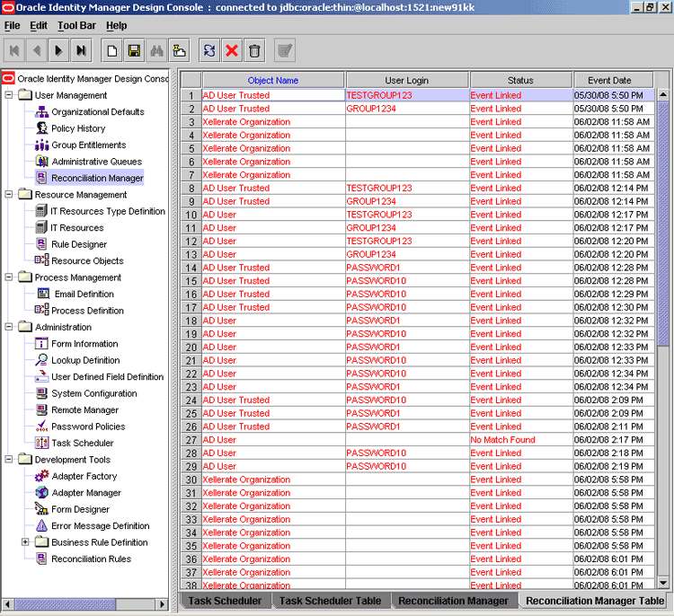Save using the floppy disk icon
The image size is (674, 616).
[134, 50]
